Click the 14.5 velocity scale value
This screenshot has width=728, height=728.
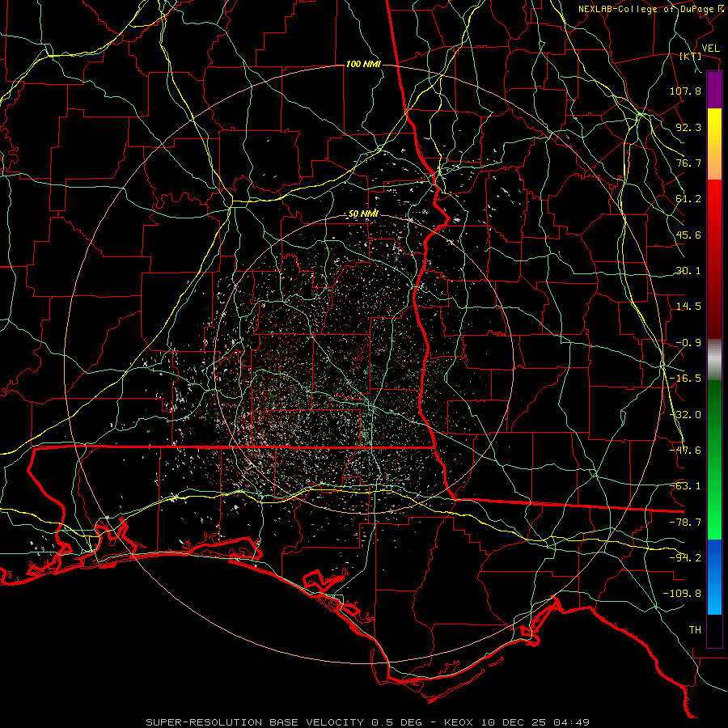[x=688, y=307]
